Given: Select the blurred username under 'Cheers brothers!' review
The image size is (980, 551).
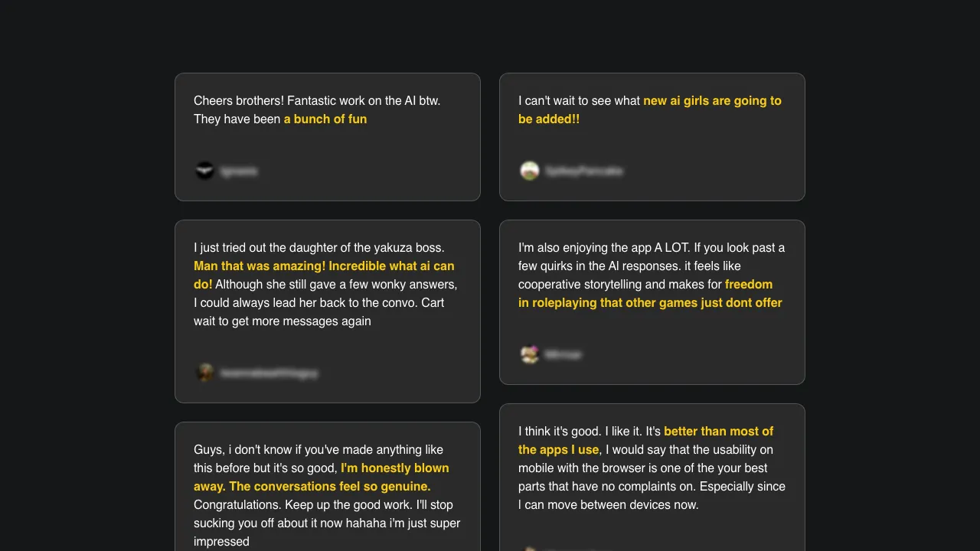Looking at the screenshot, I should tap(239, 171).
